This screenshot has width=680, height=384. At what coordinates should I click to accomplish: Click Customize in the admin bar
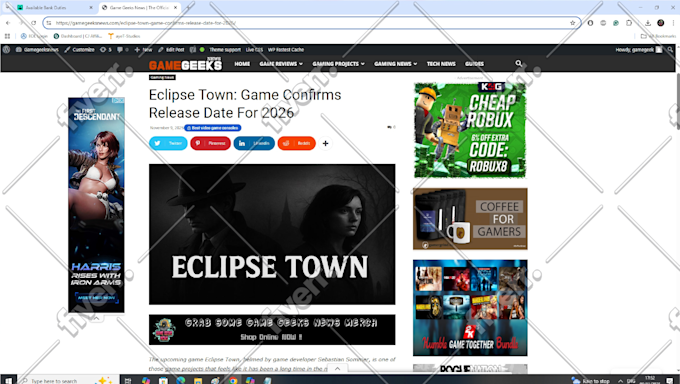(x=79, y=49)
